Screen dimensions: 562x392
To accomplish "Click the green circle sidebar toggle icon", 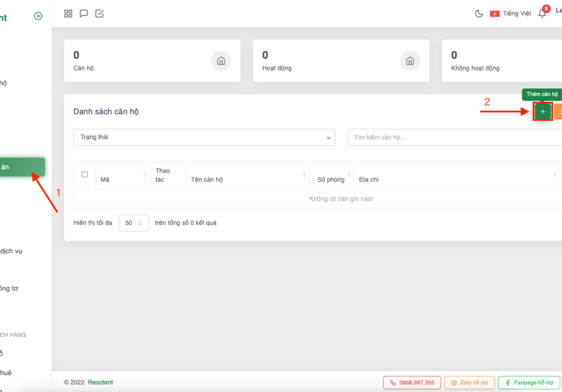I will (38, 16).
